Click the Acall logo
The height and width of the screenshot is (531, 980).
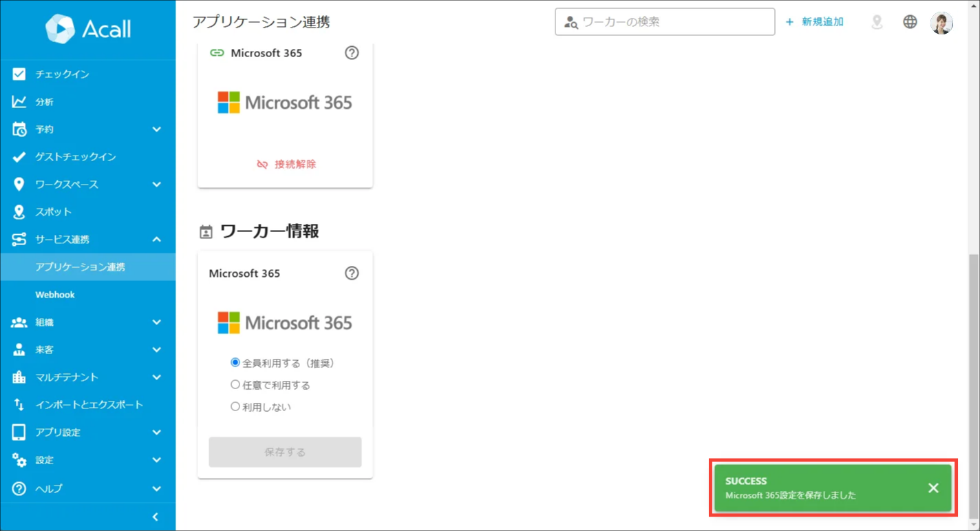pos(88,29)
